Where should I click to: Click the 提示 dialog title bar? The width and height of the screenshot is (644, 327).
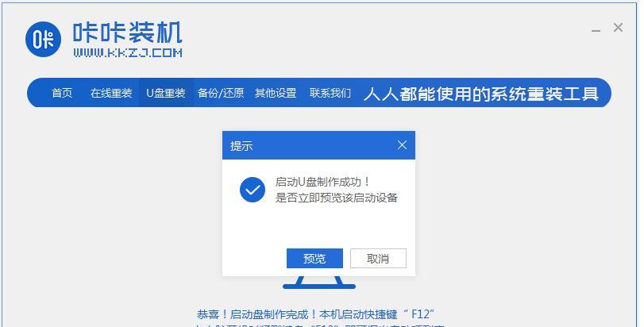click(x=318, y=145)
